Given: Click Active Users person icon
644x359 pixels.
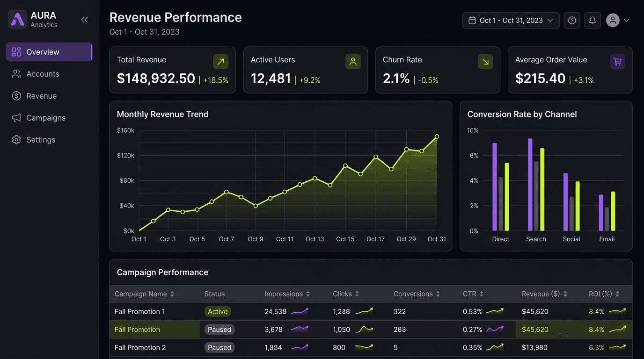Looking at the screenshot, I should [353, 62].
